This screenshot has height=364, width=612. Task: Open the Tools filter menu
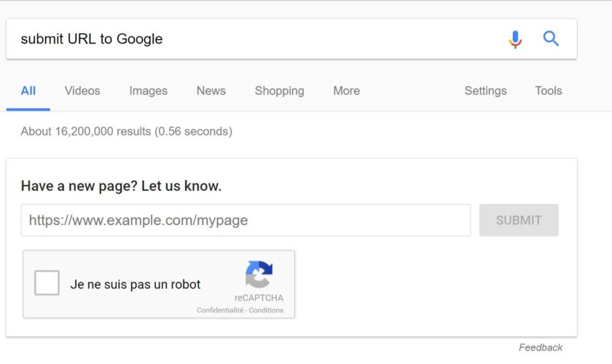pos(548,91)
